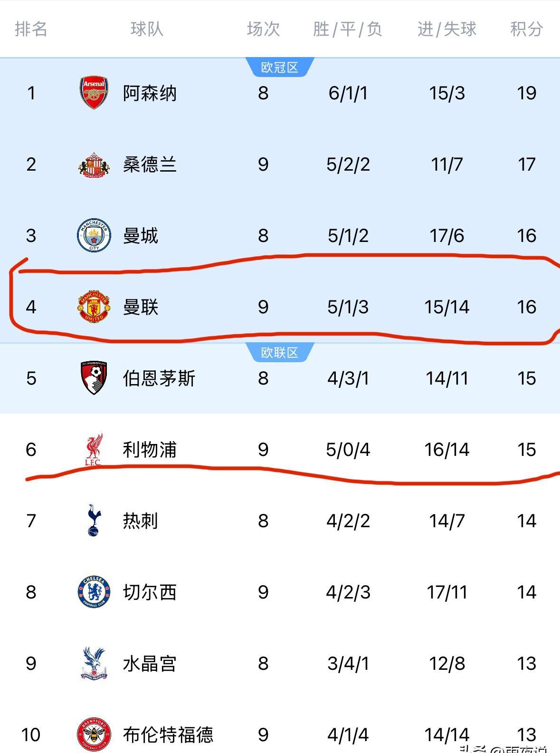Viewport: 560px width, 753px height.
Task: Tap the Chelsea club badge
Action: (x=94, y=592)
